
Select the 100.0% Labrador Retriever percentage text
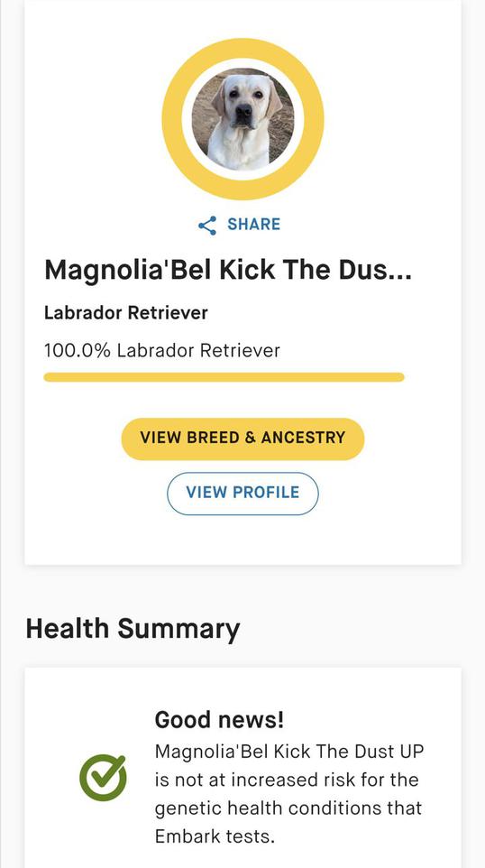(162, 350)
